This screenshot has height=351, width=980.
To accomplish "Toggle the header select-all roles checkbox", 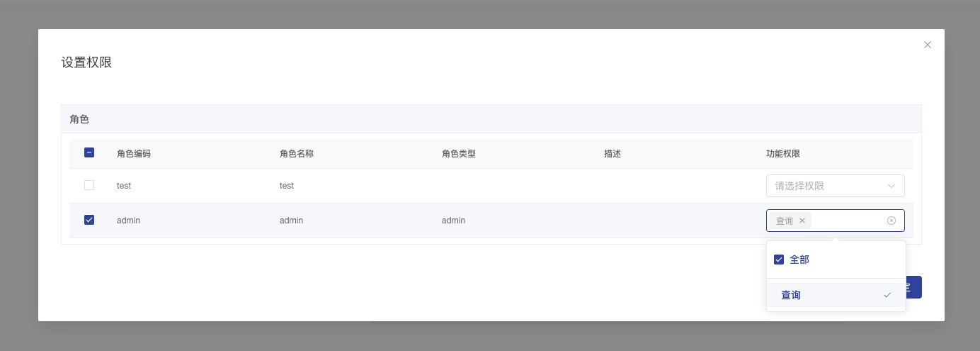I will 89,152.
